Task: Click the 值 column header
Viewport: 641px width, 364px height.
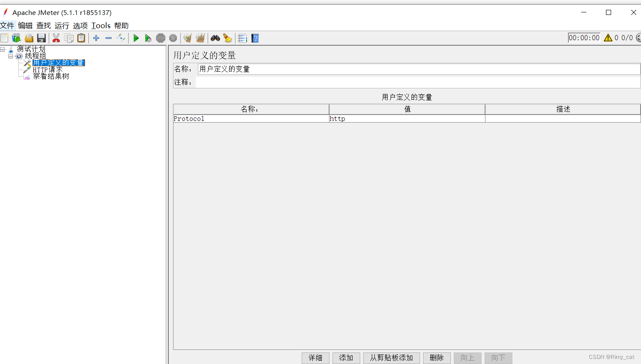Action: coord(407,109)
